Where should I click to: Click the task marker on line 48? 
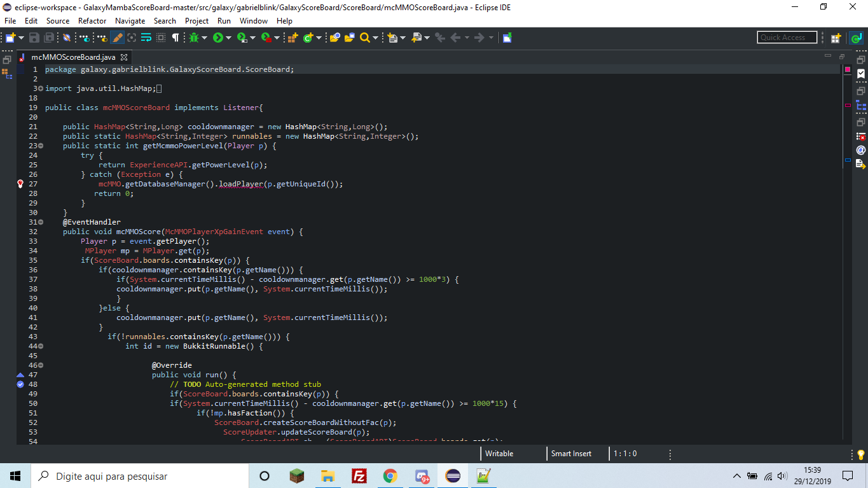[x=20, y=384]
